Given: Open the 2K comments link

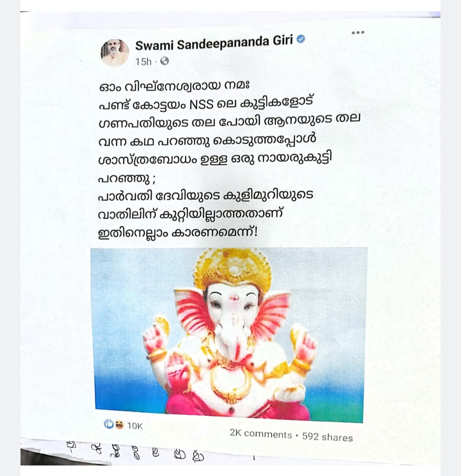Looking at the screenshot, I should [x=261, y=434].
